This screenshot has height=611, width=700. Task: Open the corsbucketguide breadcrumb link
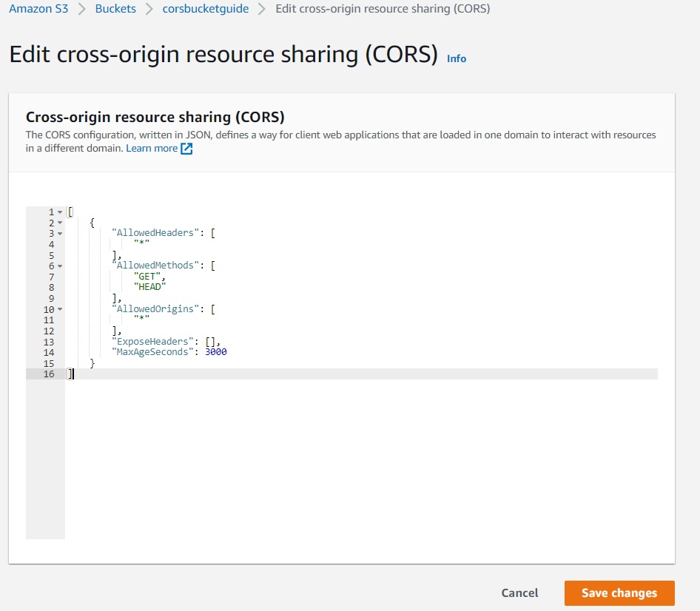(x=206, y=8)
